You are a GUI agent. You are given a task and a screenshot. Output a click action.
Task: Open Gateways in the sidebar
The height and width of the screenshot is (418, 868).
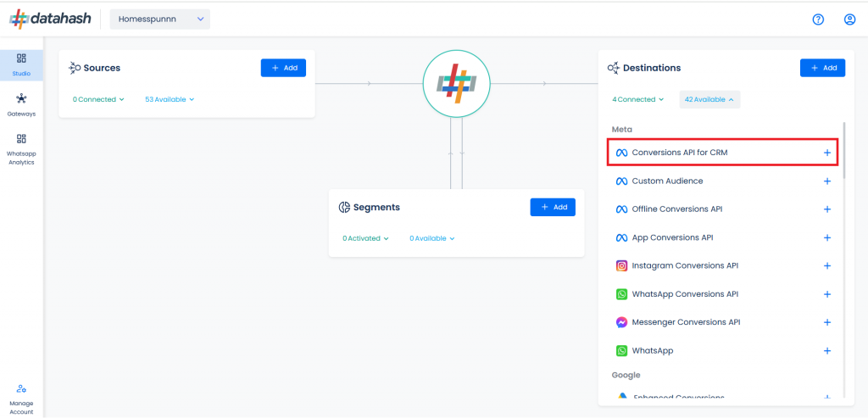coord(21,105)
